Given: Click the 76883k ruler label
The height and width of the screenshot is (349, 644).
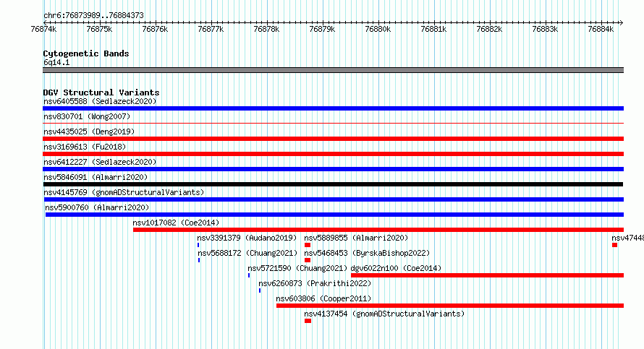Looking at the screenshot, I should pos(545,29).
